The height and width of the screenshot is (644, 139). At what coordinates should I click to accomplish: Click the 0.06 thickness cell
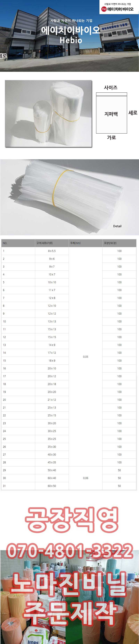point(86,478)
